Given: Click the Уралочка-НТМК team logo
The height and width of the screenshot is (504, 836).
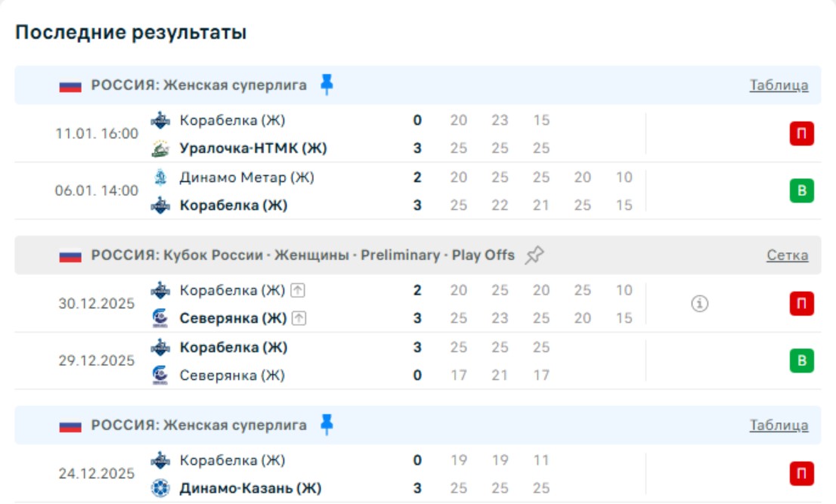Looking at the screenshot, I should (160, 148).
